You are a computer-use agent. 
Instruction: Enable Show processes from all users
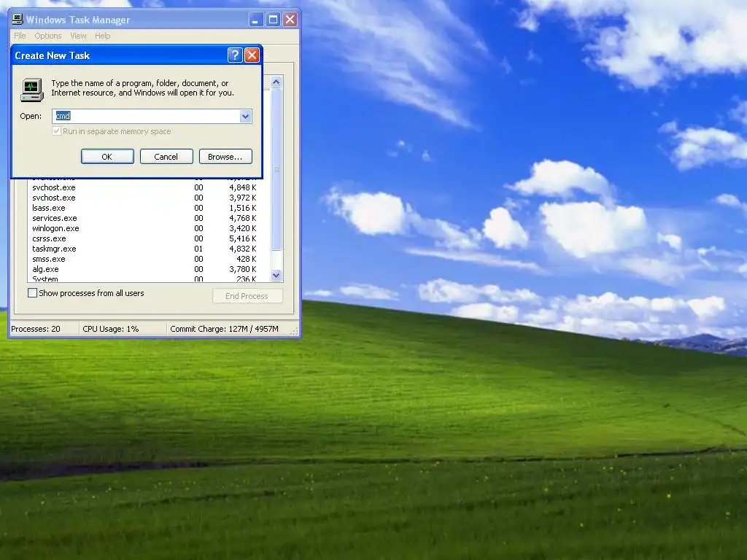pyautogui.click(x=32, y=293)
